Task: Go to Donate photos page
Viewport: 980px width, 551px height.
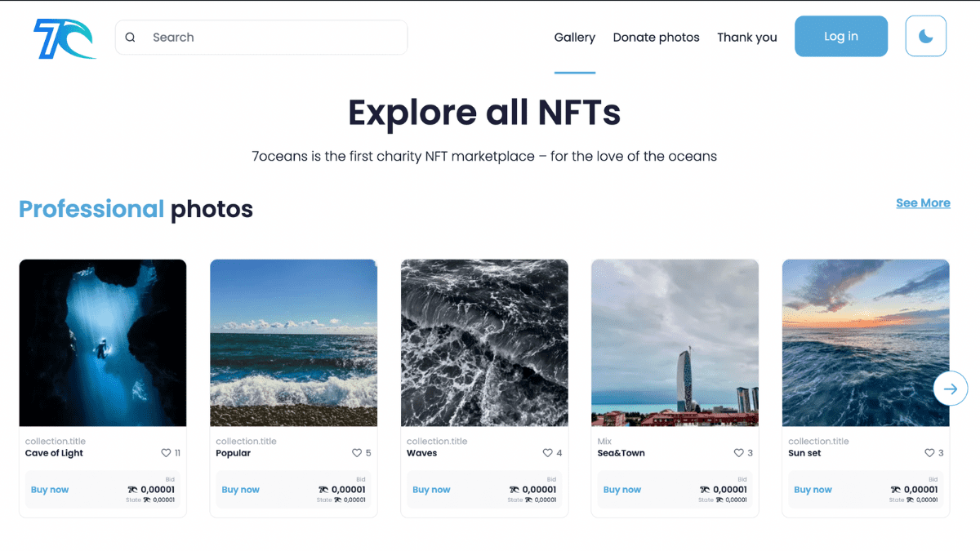Action: pyautogui.click(x=656, y=38)
